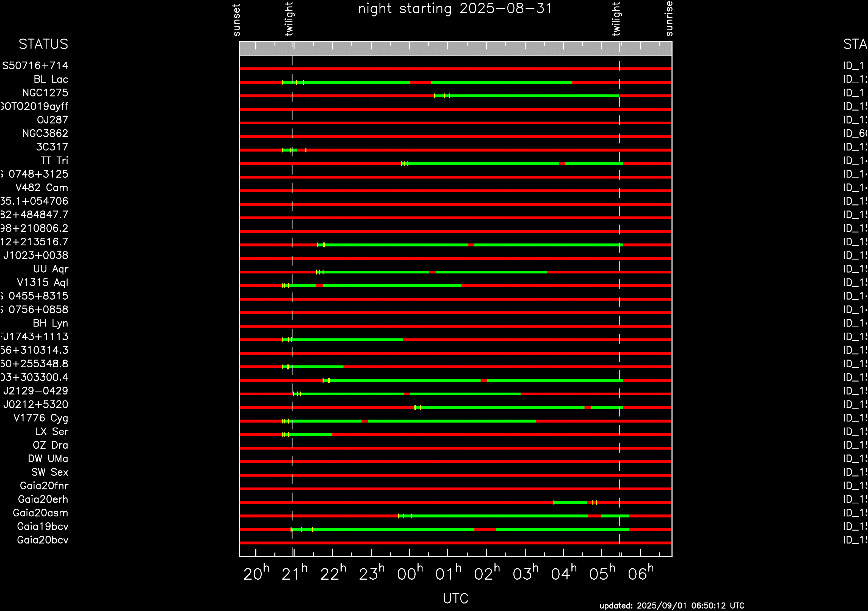This screenshot has width=868, height=611.
Task: Click the V1315 Aql target name
Action: click(x=42, y=283)
